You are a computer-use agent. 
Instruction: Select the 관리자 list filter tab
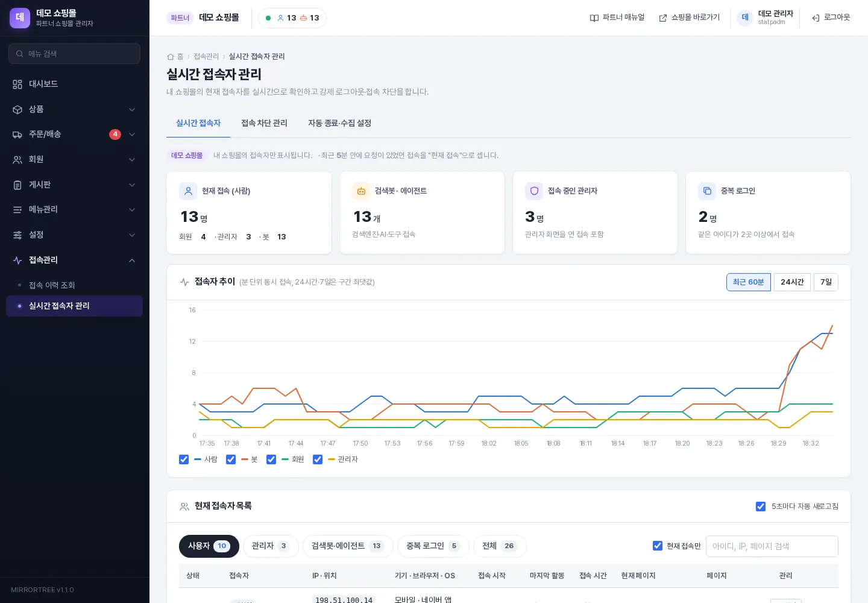coord(270,546)
